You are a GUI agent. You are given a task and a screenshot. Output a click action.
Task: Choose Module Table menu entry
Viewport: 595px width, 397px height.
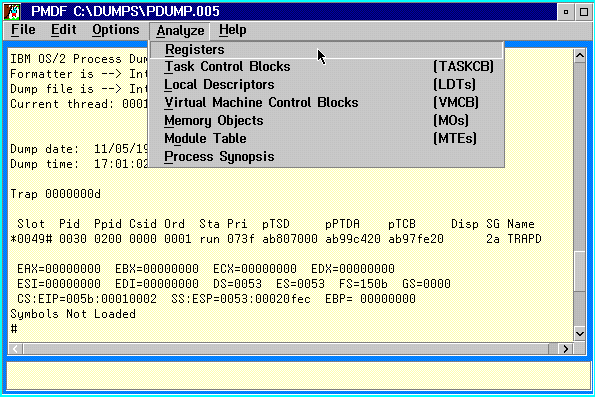click(x=327, y=139)
